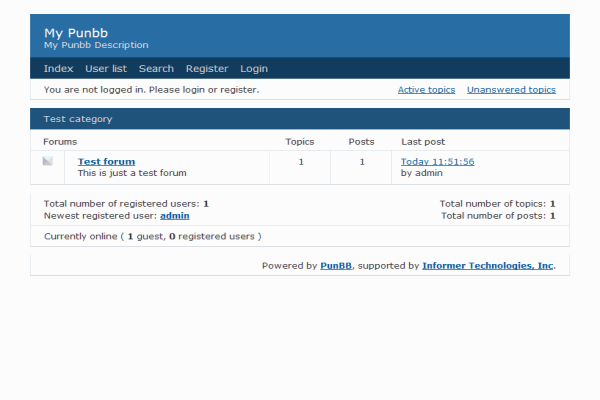The height and width of the screenshot is (400, 600).
Task: View newest registered user admin profile
Action: point(174,215)
